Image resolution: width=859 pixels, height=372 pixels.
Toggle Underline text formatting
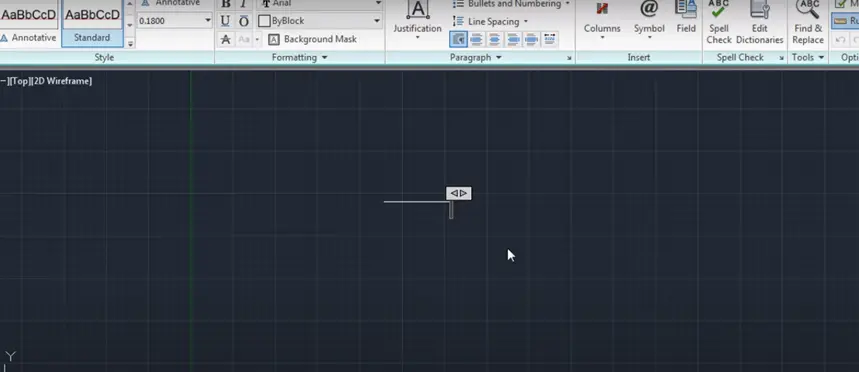[x=225, y=21]
